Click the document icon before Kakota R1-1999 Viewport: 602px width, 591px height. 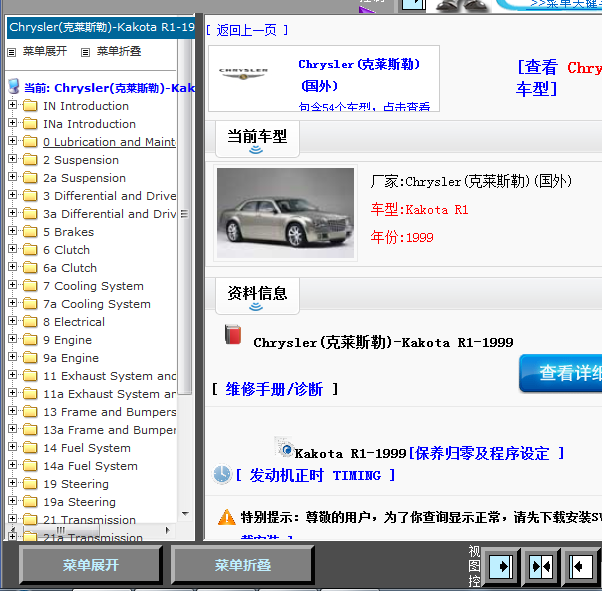point(284,447)
